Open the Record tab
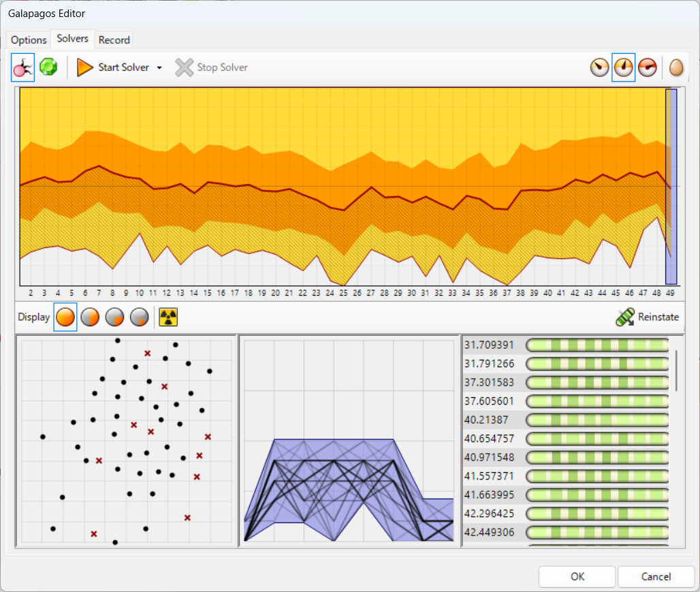 click(x=114, y=40)
